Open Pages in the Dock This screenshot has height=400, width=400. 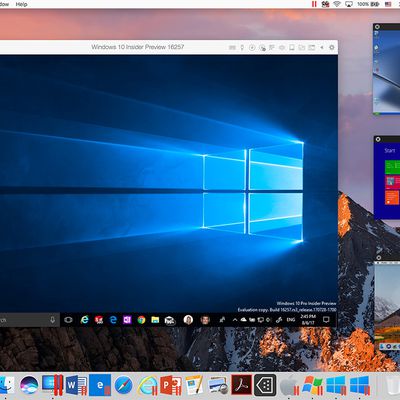194,386
